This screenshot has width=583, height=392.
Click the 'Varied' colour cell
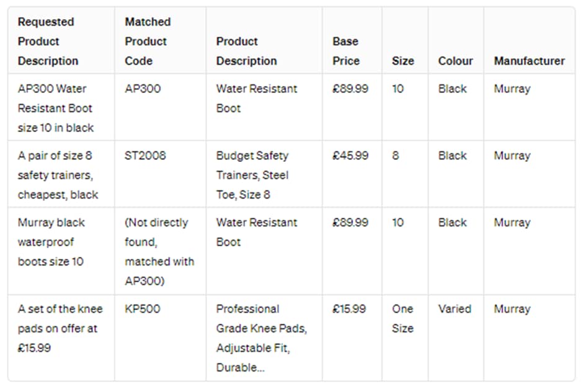tap(455, 309)
